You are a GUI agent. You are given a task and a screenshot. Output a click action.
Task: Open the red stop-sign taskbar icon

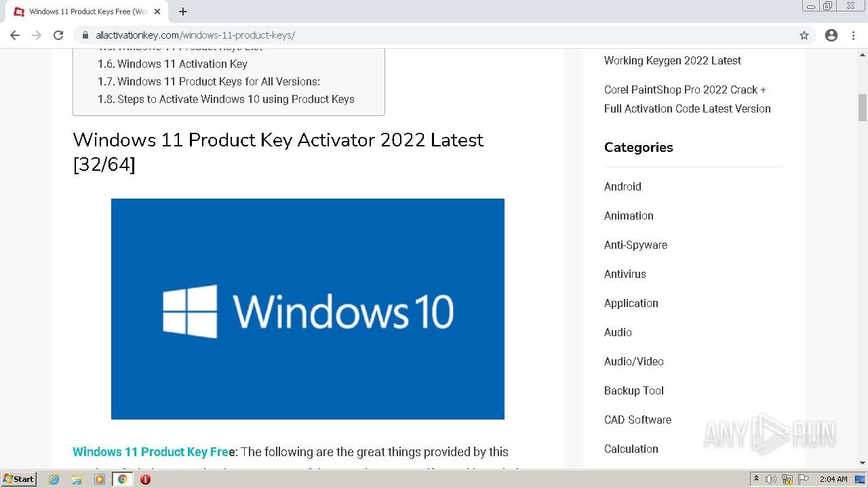coord(145,479)
